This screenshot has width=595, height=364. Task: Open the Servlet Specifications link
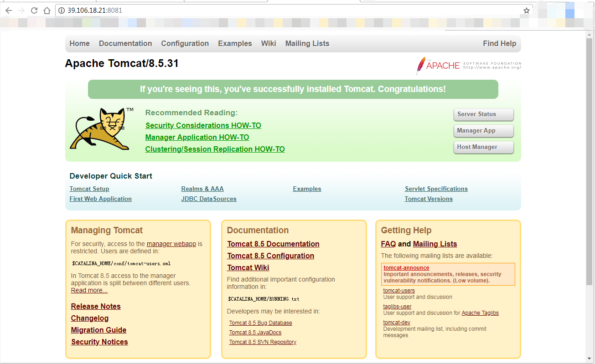436,189
